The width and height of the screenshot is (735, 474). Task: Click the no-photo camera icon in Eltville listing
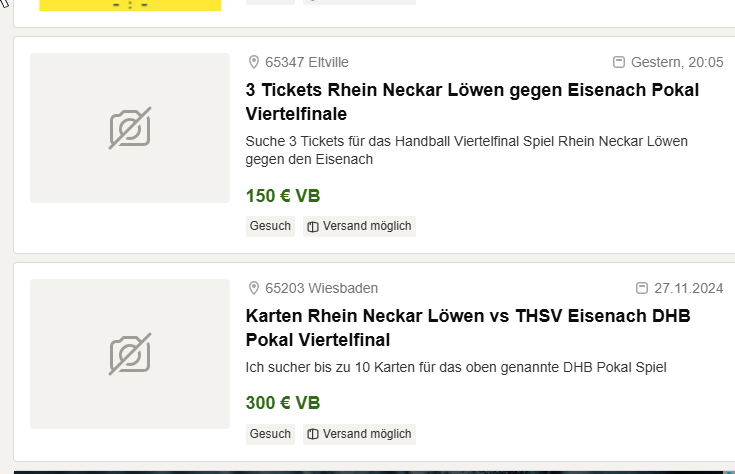(x=130, y=128)
